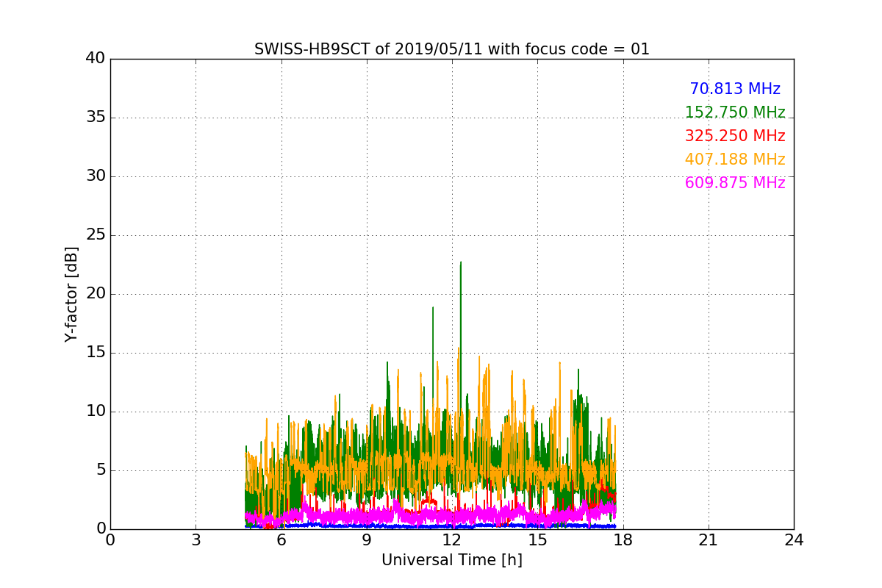
Task: Click the y-axis tick label 35
Action: point(96,118)
